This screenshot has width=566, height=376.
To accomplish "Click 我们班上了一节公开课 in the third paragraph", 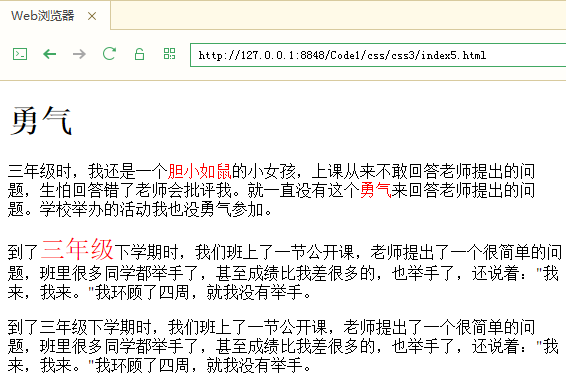I will click(x=248, y=327).
